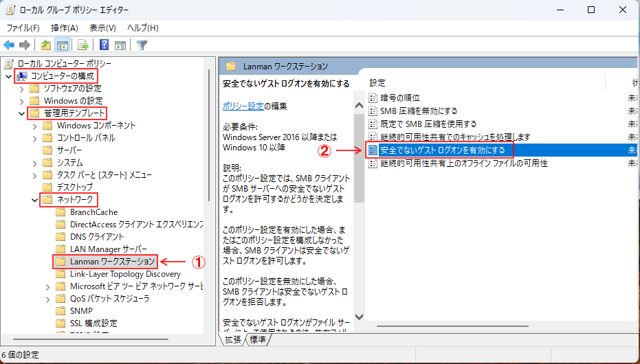Viewport: 640px width, 364px height.
Task: Collapse the コンピューターの構成 node
Action: (x=8, y=76)
